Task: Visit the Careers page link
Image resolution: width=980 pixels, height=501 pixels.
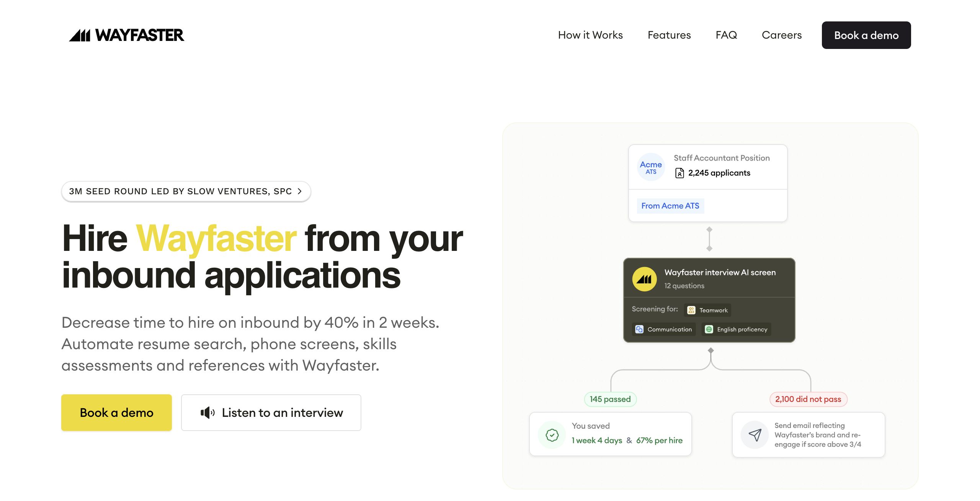Action: pyautogui.click(x=781, y=35)
